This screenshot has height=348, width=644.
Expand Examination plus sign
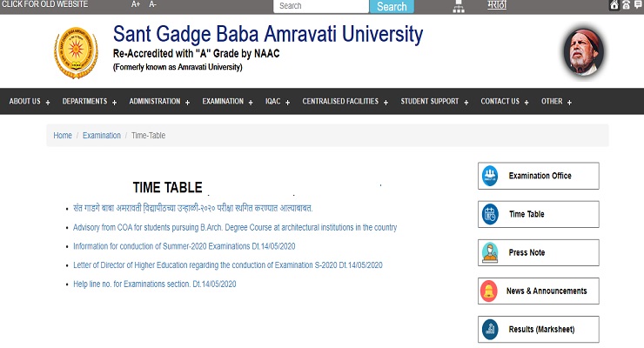pos(251,103)
